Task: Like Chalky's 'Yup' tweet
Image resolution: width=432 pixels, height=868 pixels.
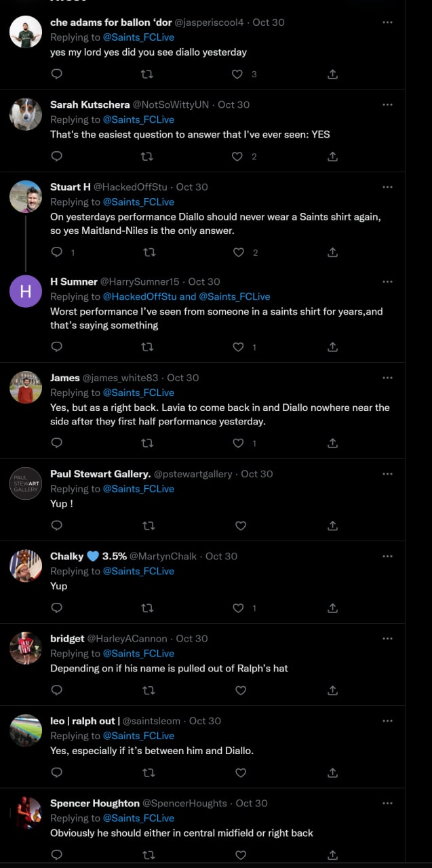Action: [238, 608]
